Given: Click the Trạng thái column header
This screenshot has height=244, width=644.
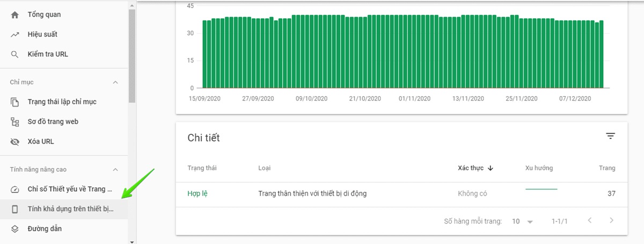Looking at the screenshot, I should [x=202, y=168].
